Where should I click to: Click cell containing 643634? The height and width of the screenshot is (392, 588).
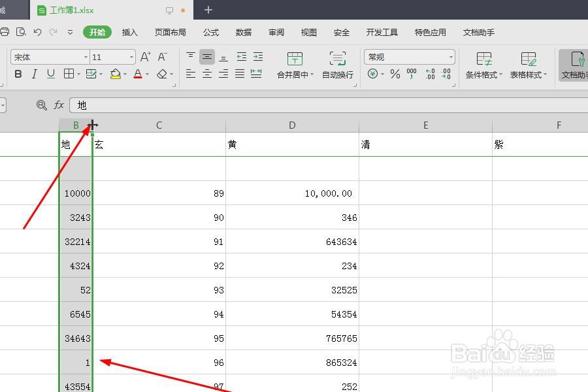[x=292, y=242]
